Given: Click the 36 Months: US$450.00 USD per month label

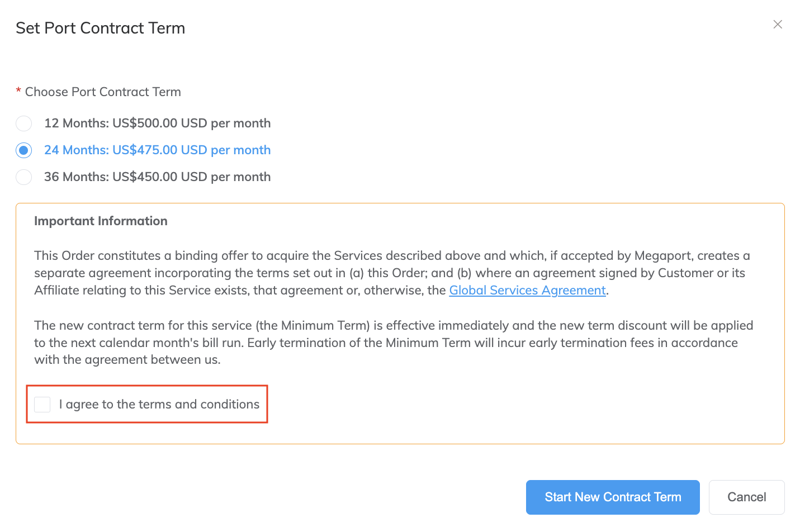Looking at the screenshot, I should click(157, 177).
